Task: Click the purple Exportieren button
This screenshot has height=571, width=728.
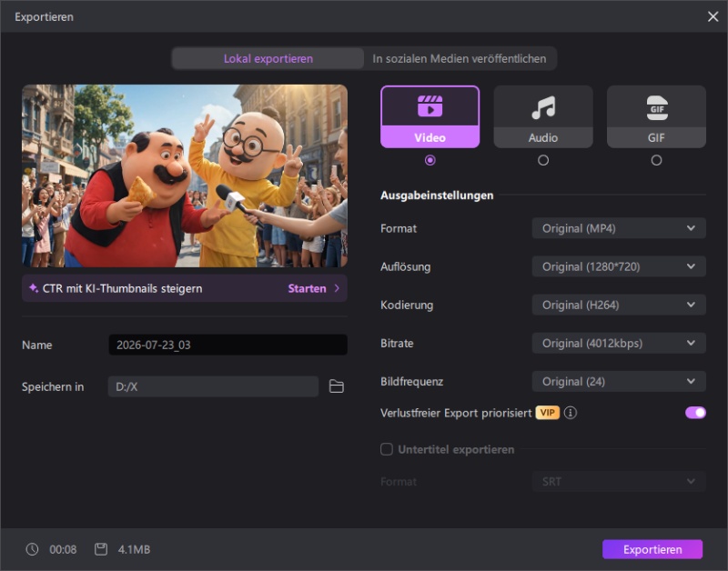Action: 652,549
